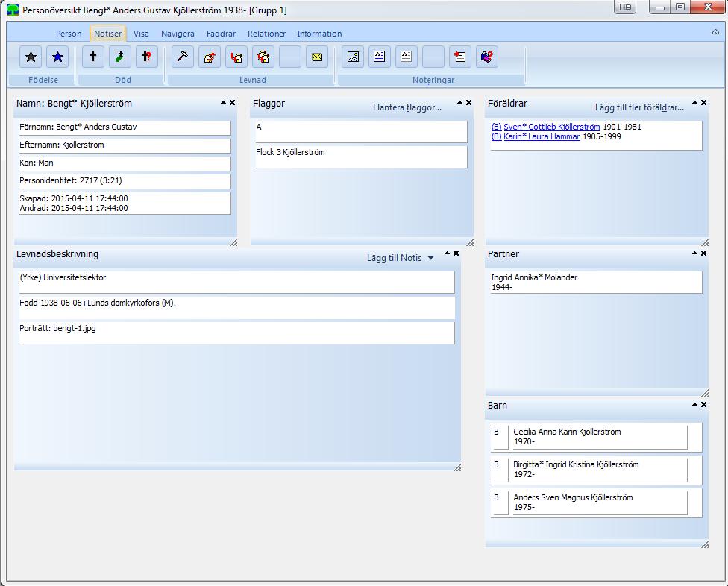Select the Född 1938-06-06 notice
Image resolution: width=728 pixels, height=586 pixels.
click(236, 307)
